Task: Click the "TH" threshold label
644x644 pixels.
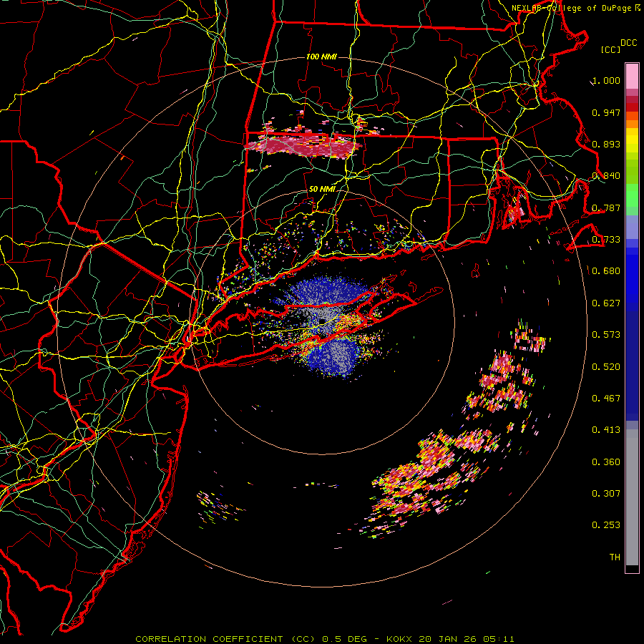Action: pos(615,557)
